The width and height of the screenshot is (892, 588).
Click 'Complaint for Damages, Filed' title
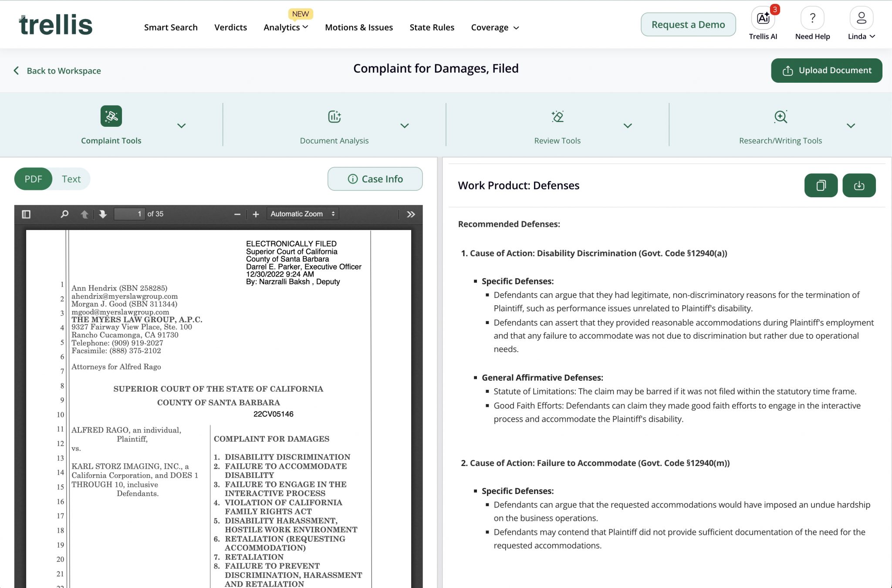pyautogui.click(x=436, y=68)
